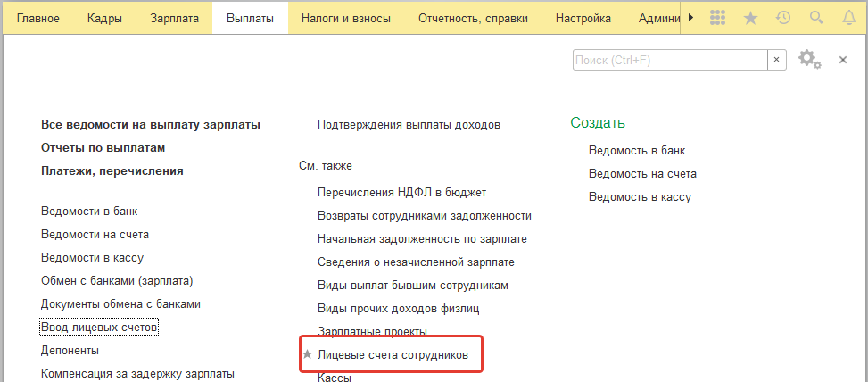This screenshot has width=868, height=382.
Task: Open the sections grid menu icon
Action: pyautogui.click(x=717, y=18)
